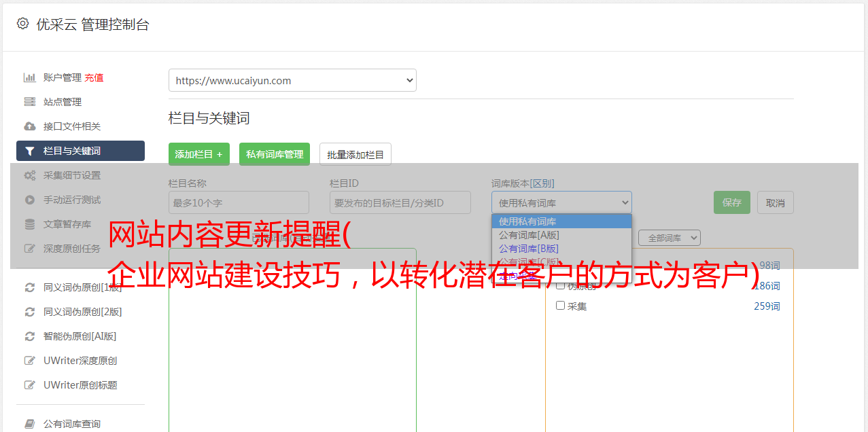This screenshot has width=868, height=432.
Task: Click the 取消 button
Action: tap(776, 202)
